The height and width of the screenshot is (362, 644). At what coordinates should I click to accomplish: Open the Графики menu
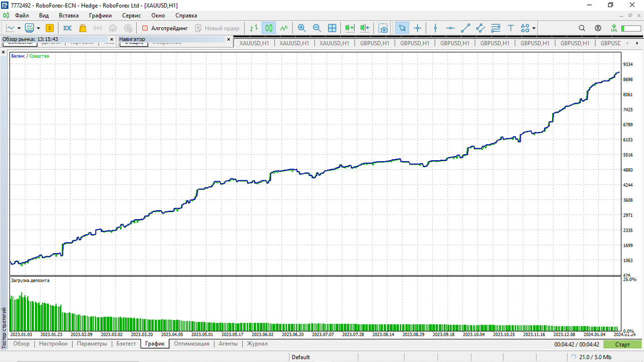point(100,15)
